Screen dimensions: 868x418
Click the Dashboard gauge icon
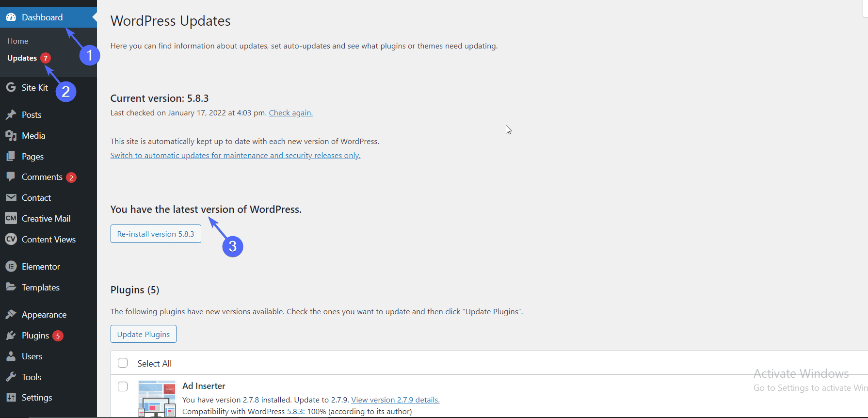tap(11, 17)
